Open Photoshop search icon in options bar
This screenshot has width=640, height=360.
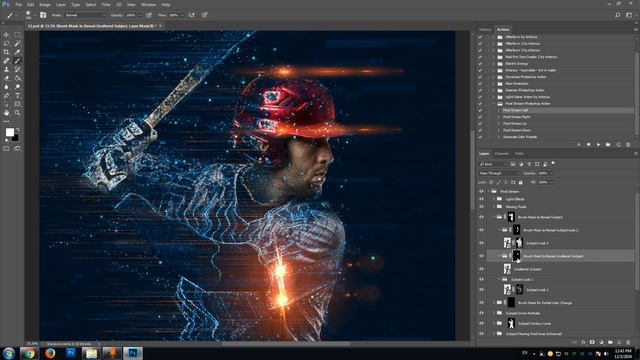click(x=618, y=15)
